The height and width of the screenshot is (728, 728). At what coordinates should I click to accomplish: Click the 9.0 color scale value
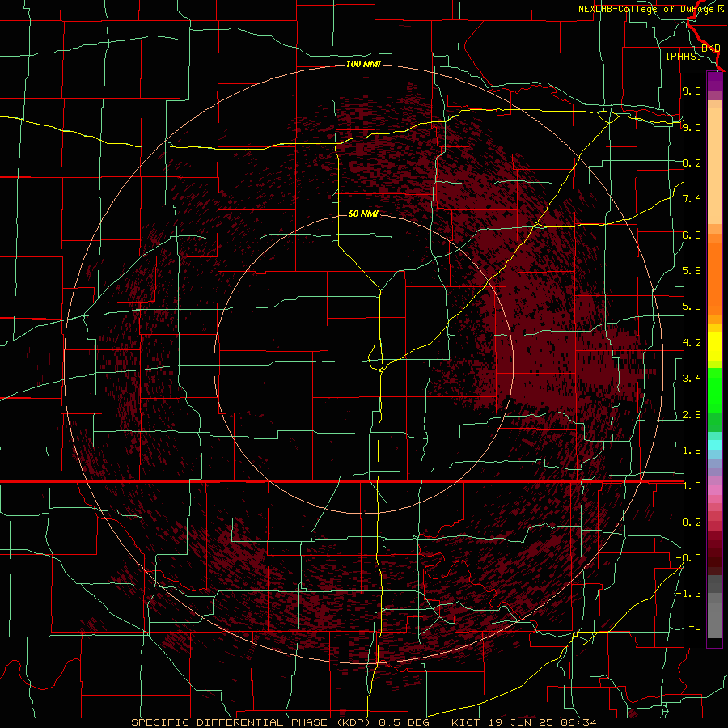pyautogui.click(x=692, y=127)
